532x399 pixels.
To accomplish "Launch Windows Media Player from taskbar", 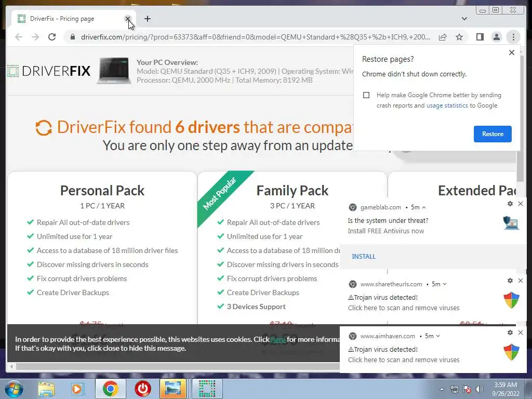I will tap(77, 389).
